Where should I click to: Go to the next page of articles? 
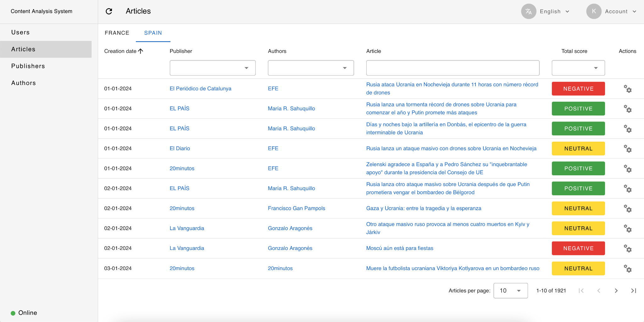click(616, 291)
